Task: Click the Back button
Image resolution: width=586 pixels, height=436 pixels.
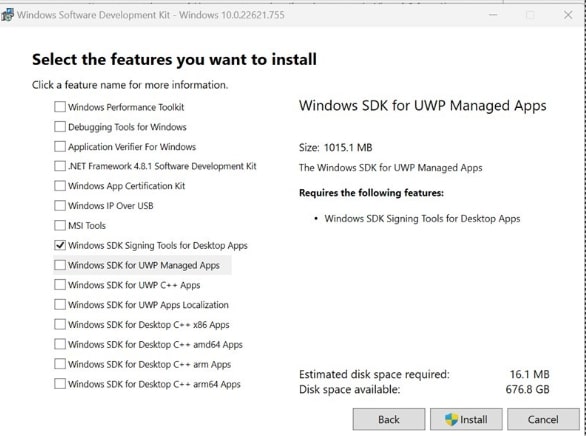Action: point(389,419)
